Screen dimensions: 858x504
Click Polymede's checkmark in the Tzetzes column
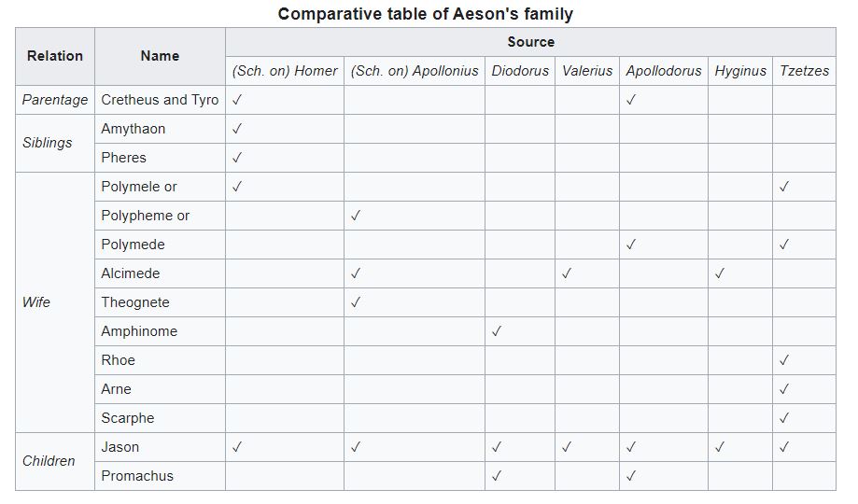point(784,245)
